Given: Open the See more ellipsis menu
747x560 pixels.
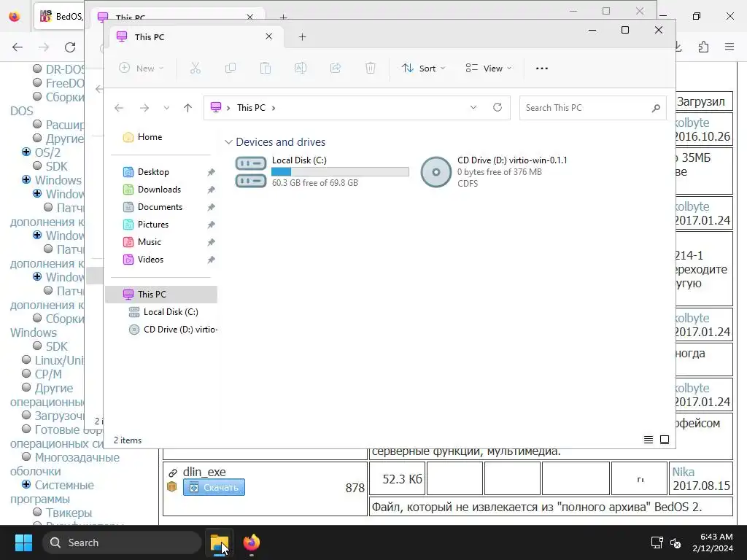Looking at the screenshot, I should point(542,68).
